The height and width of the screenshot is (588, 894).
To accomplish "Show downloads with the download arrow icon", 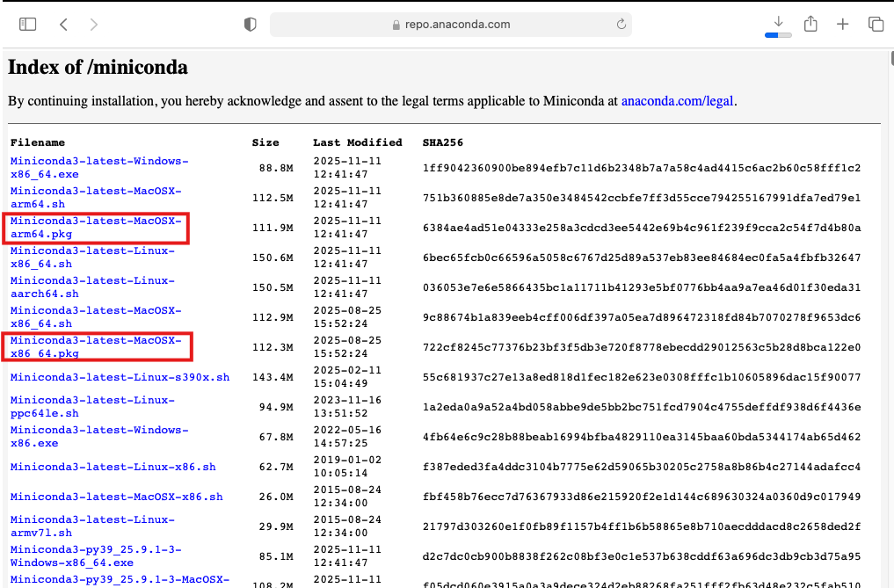I will click(x=778, y=22).
